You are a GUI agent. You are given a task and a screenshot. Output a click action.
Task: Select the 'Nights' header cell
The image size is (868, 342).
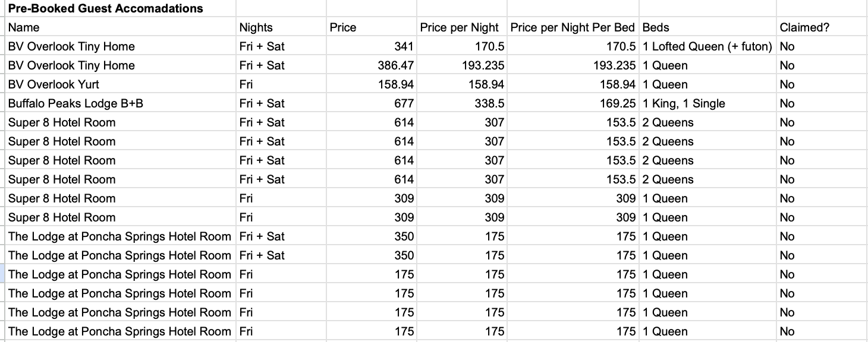[x=281, y=27]
